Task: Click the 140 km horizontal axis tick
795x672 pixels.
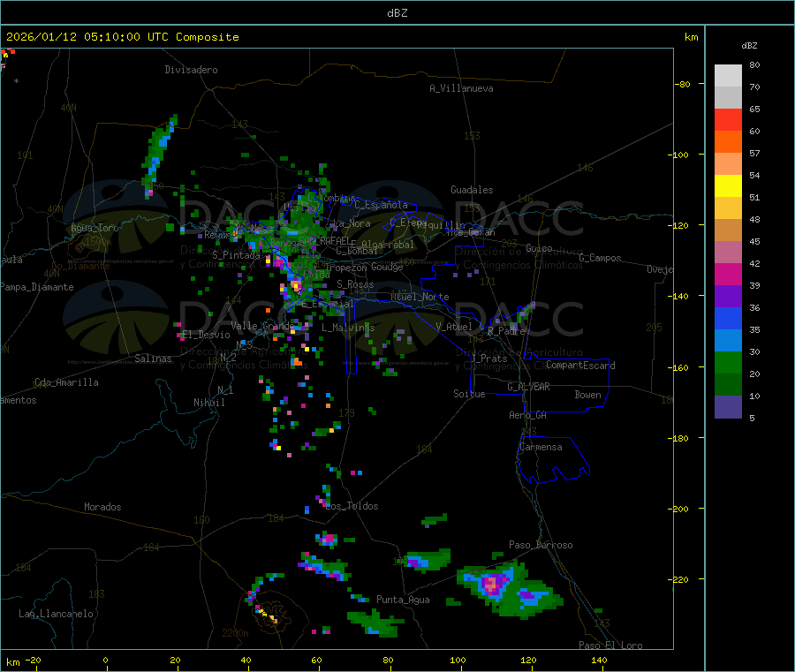Action: pyautogui.click(x=599, y=660)
